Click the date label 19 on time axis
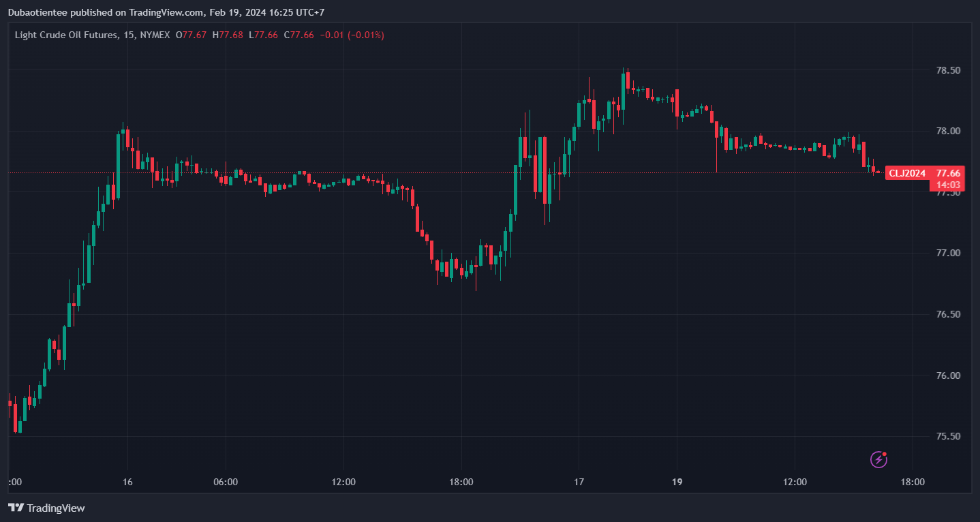This screenshot has height=522, width=980. 677,482
